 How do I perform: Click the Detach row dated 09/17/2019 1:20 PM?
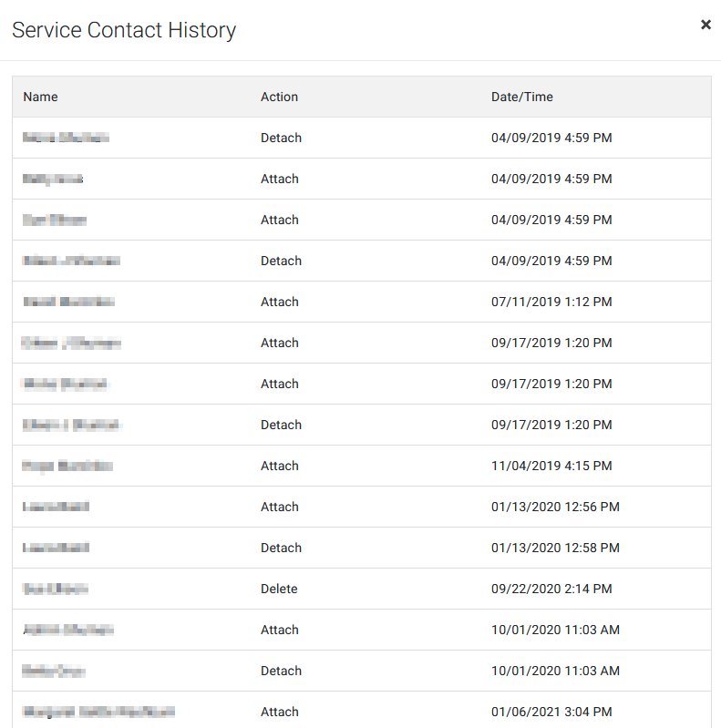pyautogui.click(x=362, y=425)
